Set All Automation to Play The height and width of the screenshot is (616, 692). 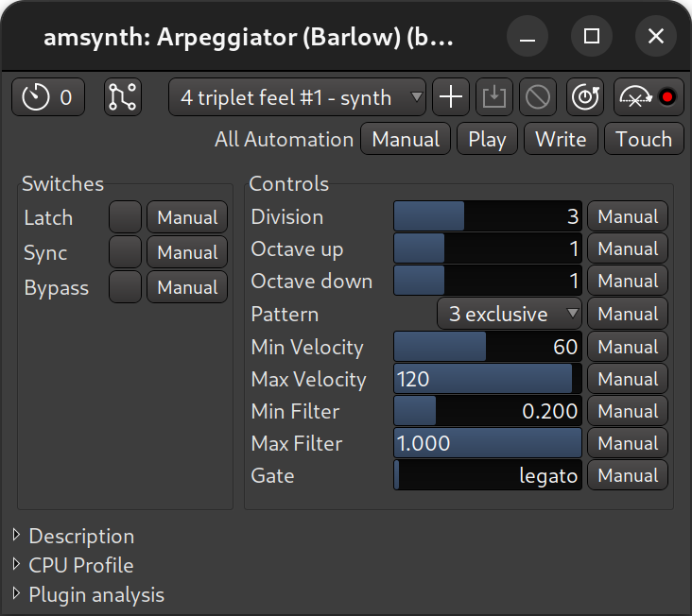pyautogui.click(x=487, y=139)
